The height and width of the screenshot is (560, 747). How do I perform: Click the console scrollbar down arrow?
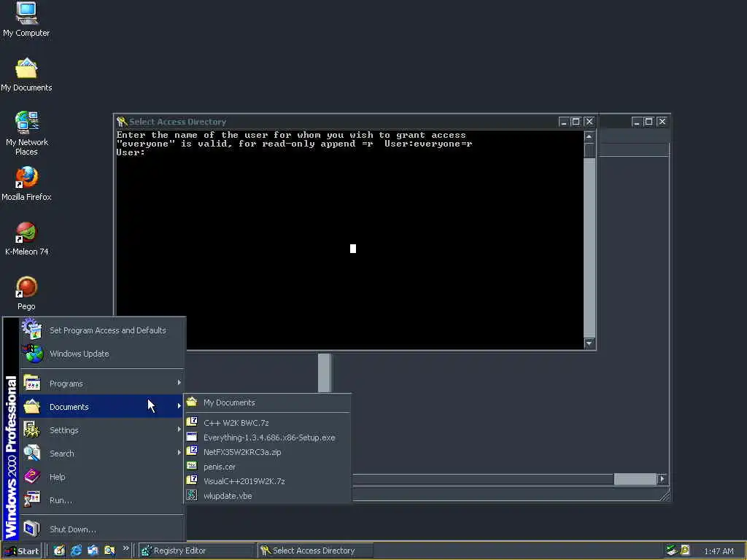pos(589,343)
